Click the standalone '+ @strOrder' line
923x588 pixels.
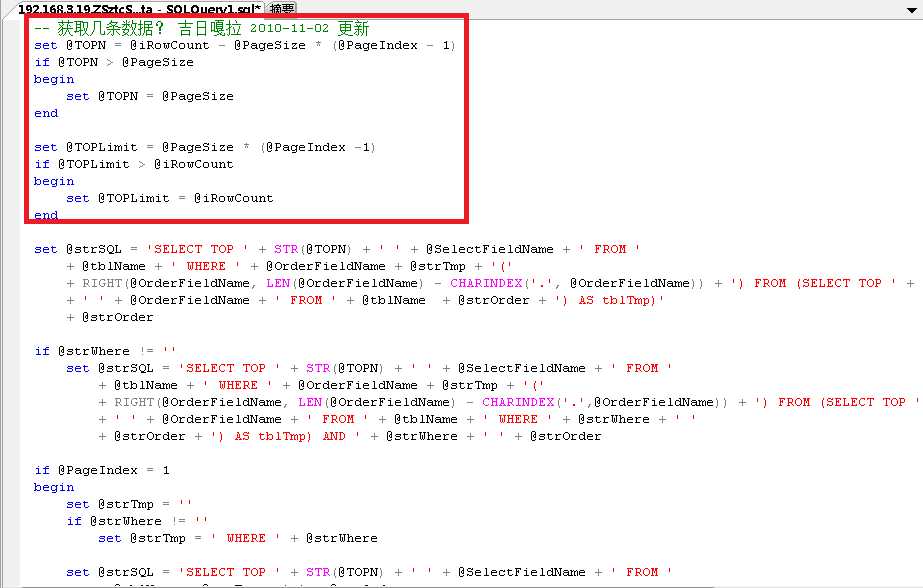[109, 317]
